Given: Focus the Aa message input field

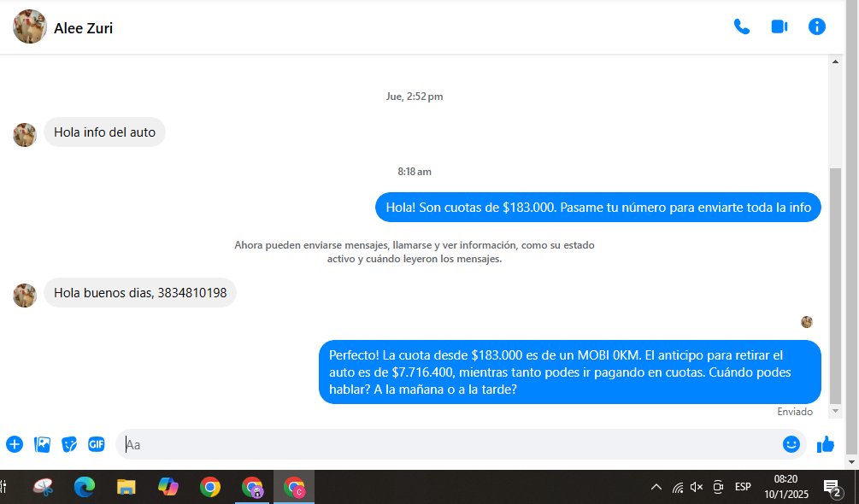Looking at the screenshot, I should pos(448,444).
